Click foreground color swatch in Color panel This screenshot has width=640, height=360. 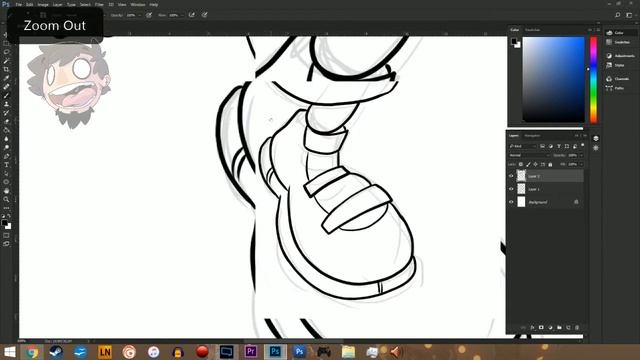point(514,41)
